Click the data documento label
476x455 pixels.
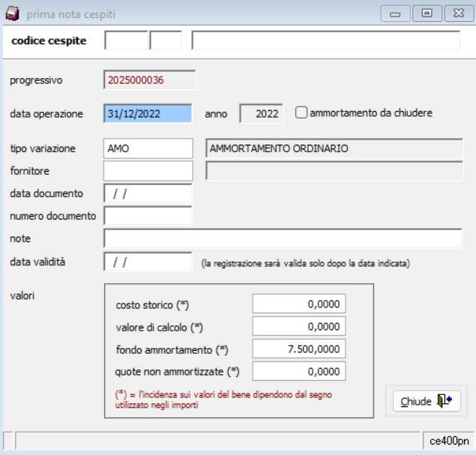point(46,193)
